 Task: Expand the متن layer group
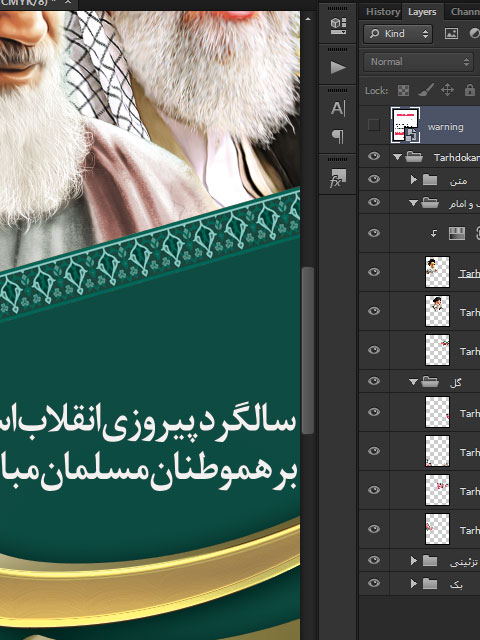[413, 179]
